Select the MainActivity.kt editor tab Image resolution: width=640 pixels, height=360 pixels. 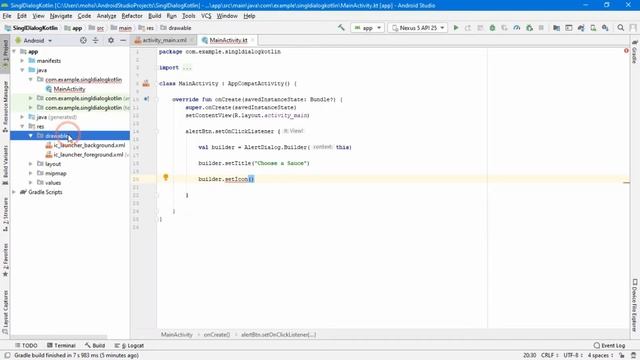228,40
